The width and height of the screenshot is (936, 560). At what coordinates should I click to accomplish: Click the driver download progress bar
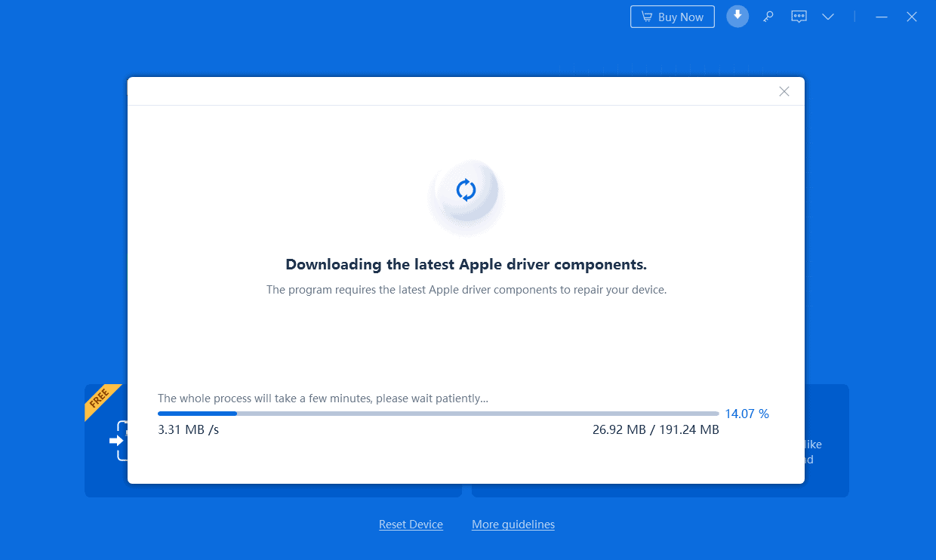pyautogui.click(x=438, y=414)
